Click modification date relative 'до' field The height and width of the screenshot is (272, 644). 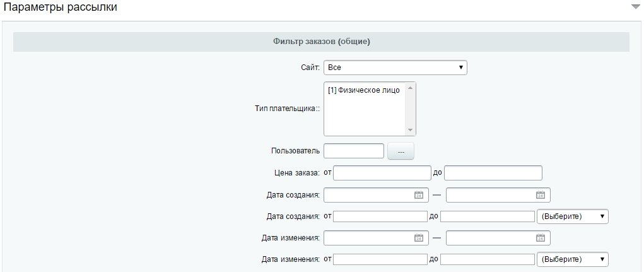[x=487, y=259]
